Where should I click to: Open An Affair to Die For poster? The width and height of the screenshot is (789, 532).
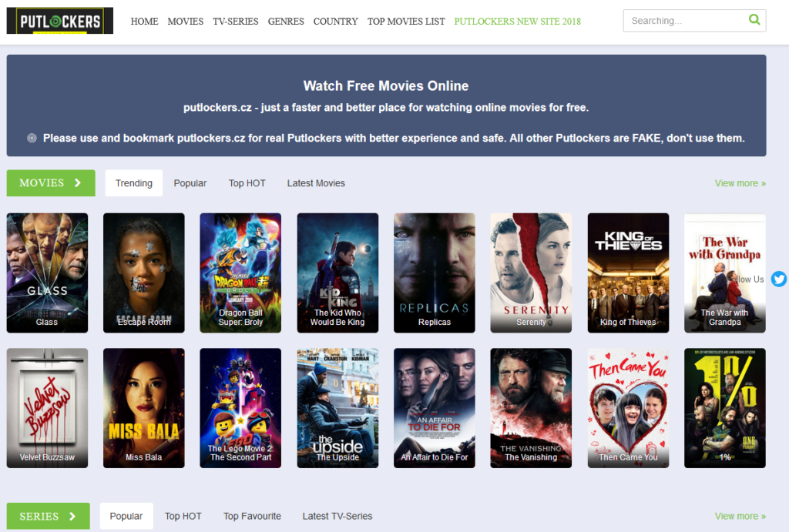(x=435, y=408)
